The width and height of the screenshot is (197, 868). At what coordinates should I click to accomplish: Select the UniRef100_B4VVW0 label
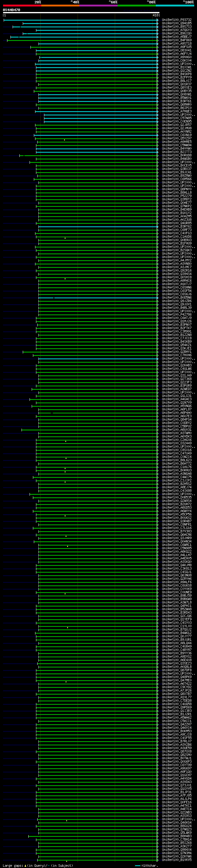[x=177, y=149]
